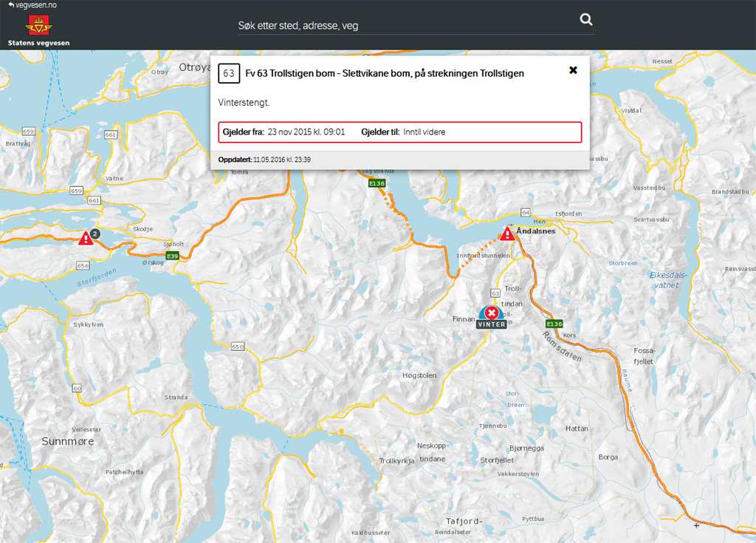Click the 63 road badge in popup
Image resolution: width=756 pixels, height=543 pixels.
(229, 73)
